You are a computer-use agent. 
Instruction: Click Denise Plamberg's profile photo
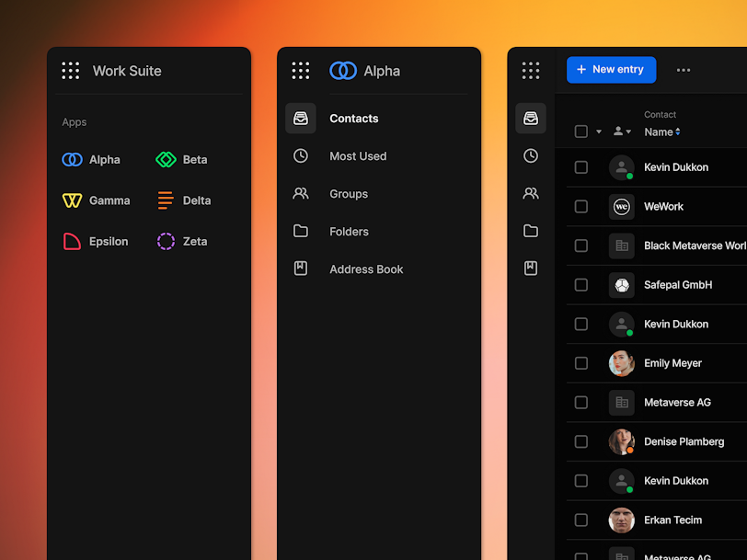(x=622, y=441)
